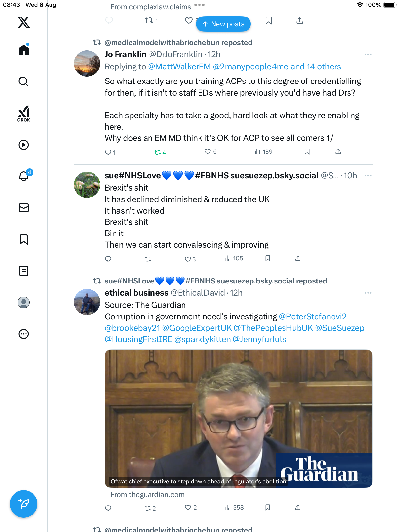Open more options on Jo Franklin's post

(368, 54)
